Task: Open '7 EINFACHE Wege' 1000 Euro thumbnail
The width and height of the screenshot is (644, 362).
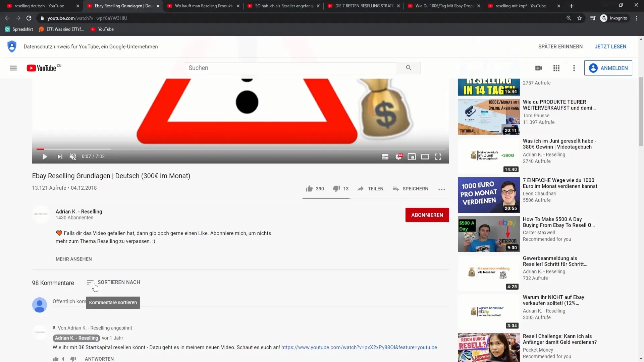Action: pos(489,195)
